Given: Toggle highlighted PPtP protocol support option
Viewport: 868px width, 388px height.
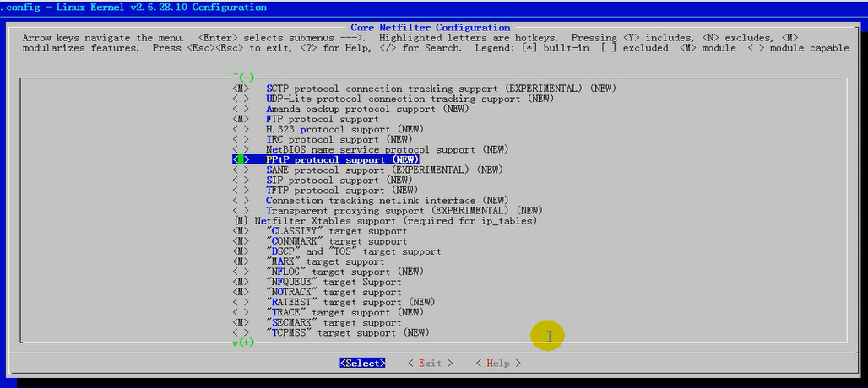Looking at the screenshot, I should (x=326, y=159).
